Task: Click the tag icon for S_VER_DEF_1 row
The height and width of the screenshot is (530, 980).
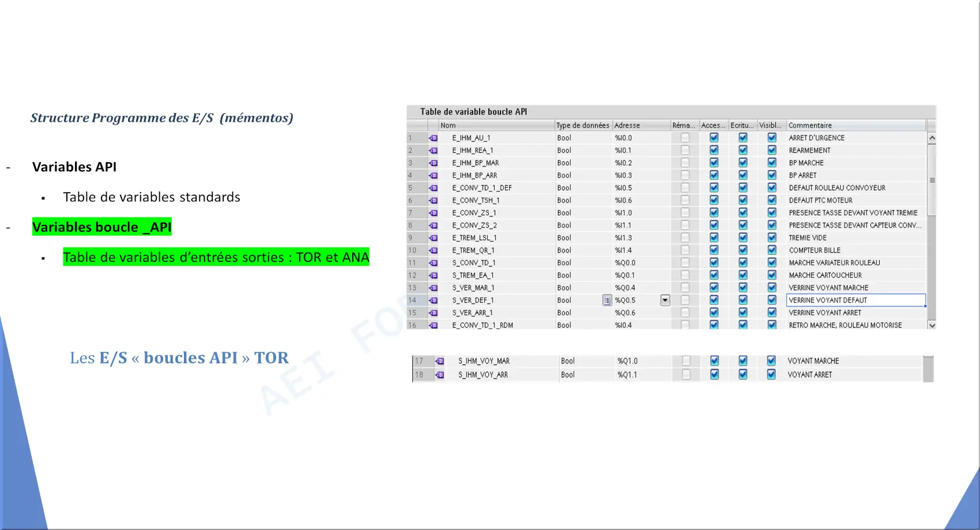Action: (433, 300)
